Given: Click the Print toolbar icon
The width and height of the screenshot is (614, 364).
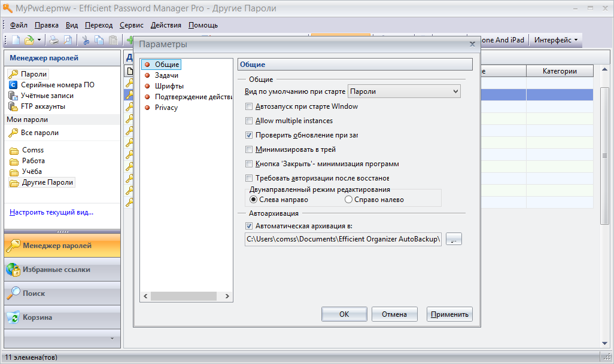Looking at the screenshot, I should click(x=54, y=40).
